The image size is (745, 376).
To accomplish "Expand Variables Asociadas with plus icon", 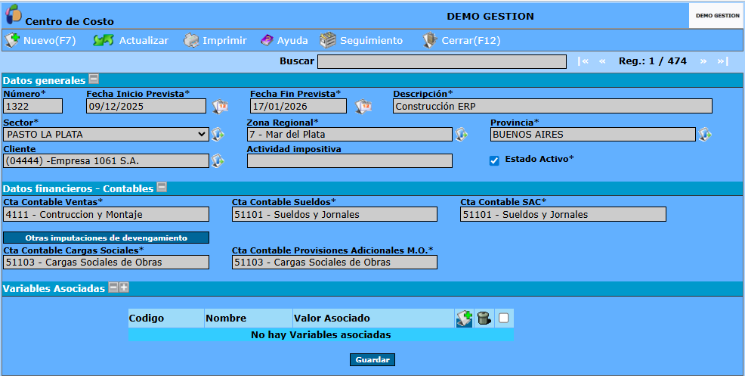I will (x=124, y=287).
